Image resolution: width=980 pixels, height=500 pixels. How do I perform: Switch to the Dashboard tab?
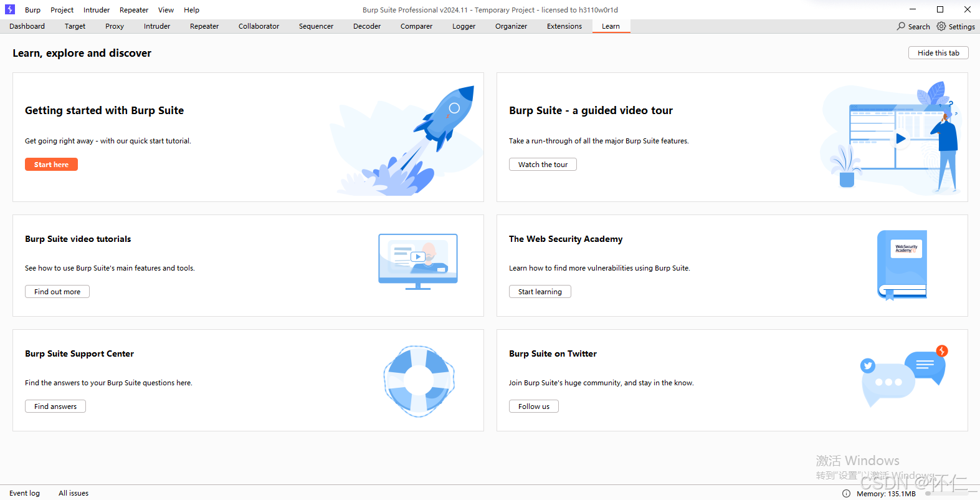tap(27, 26)
